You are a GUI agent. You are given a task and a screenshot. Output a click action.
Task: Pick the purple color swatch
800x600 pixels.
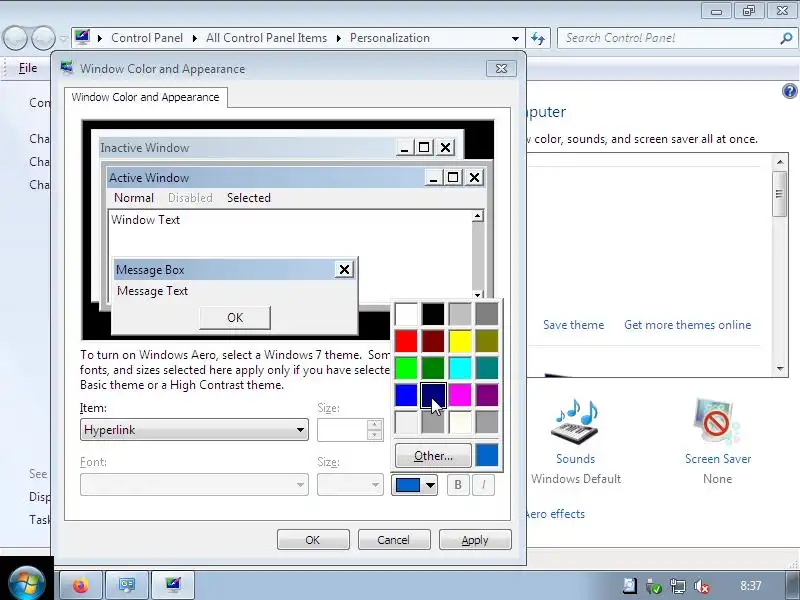(x=487, y=395)
